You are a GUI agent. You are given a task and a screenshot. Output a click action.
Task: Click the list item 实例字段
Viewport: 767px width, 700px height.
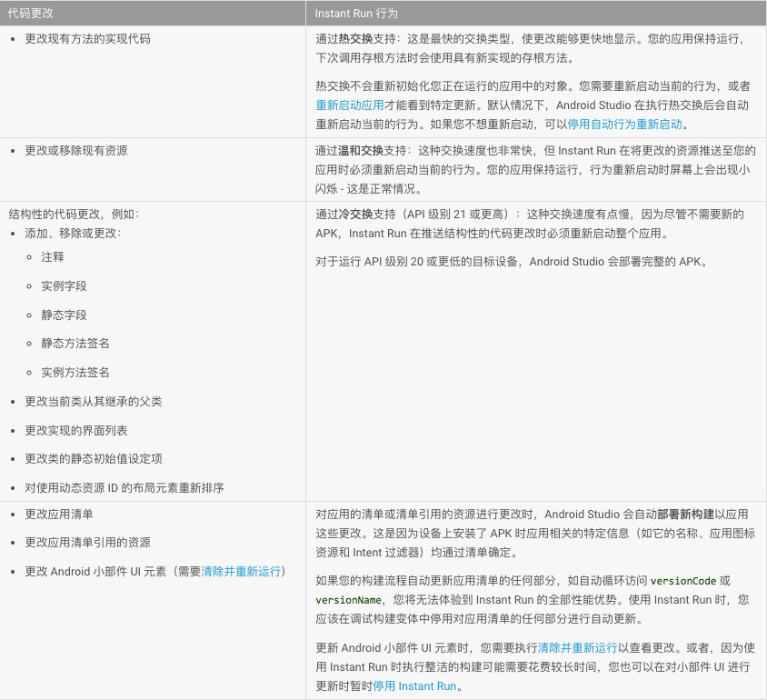click(x=65, y=286)
